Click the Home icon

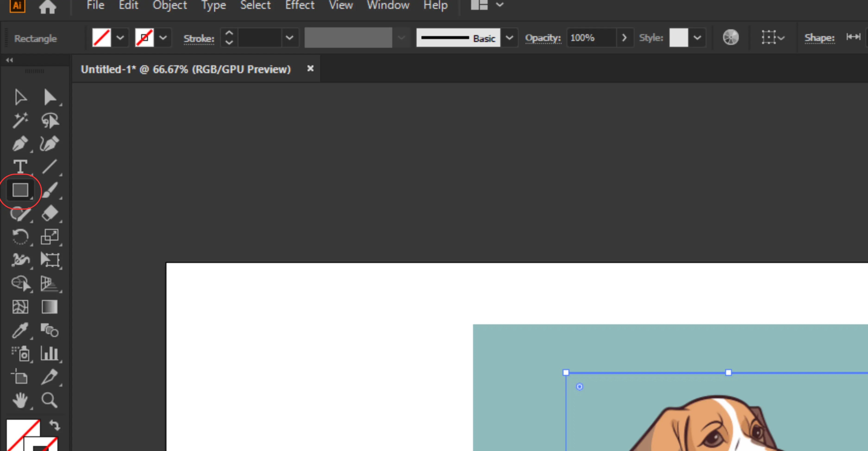(47, 6)
